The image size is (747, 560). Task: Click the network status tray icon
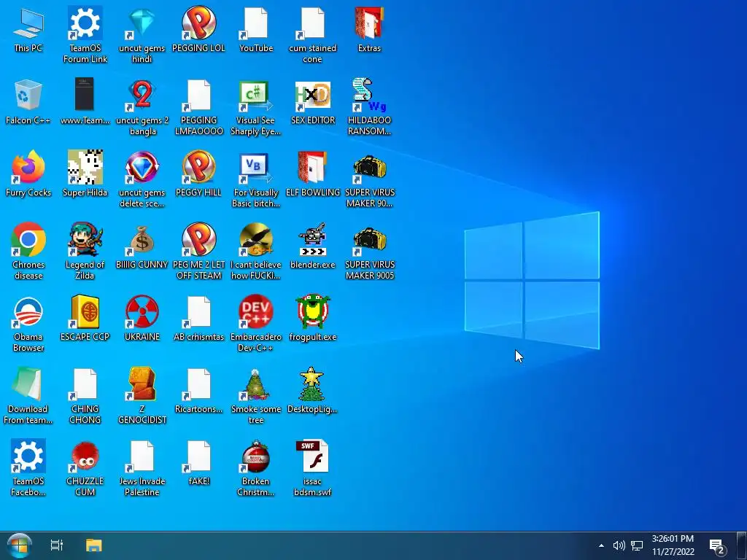637,545
